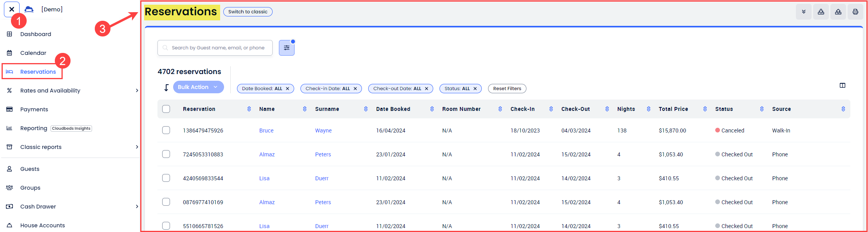The image size is (868, 232).
Task: Open the filter sliders panel
Action: point(286,48)
